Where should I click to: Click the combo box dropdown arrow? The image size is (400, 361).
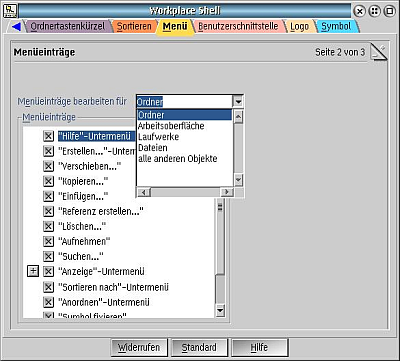238,101
